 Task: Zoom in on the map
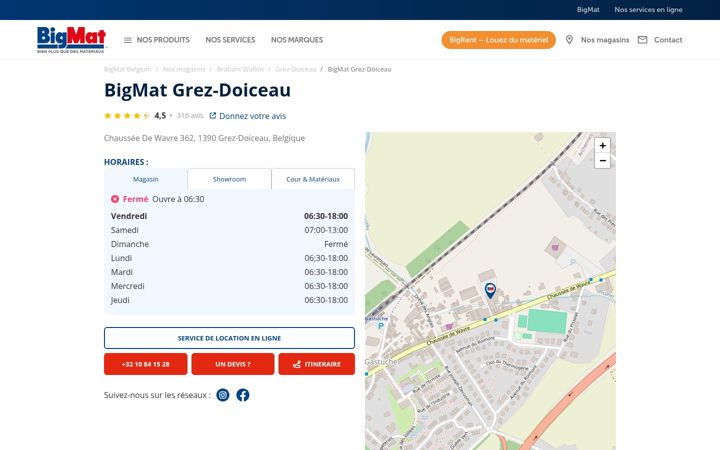[602, 146]
